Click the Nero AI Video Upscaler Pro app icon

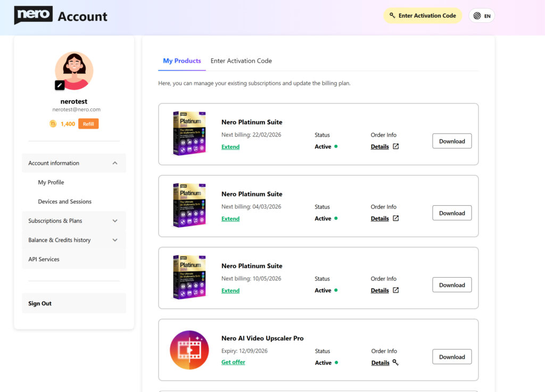189,349
